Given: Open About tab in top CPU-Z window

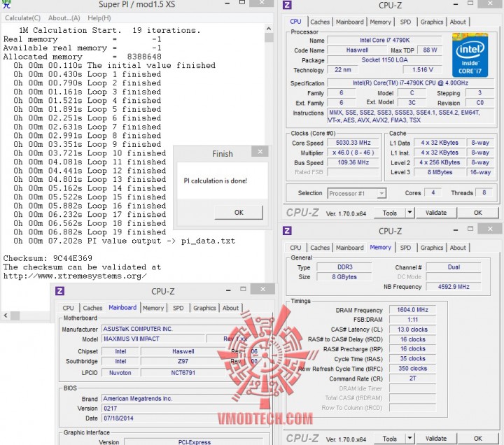Looking at the screenshot, I should coord(458,22).
